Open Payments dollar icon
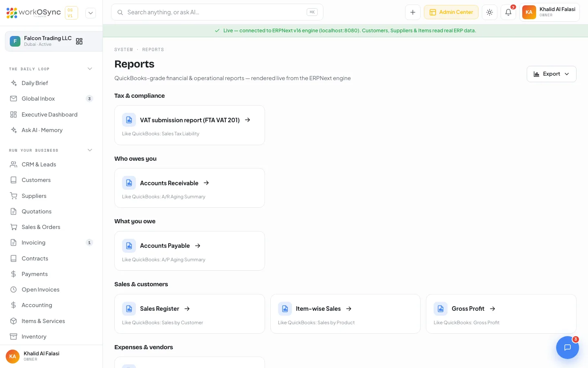 point(13,274)
